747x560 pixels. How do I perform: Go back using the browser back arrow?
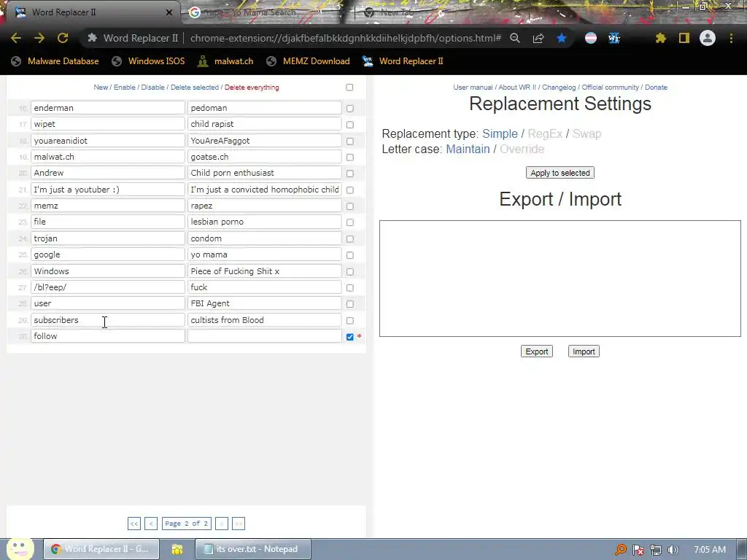coord(16,38)
